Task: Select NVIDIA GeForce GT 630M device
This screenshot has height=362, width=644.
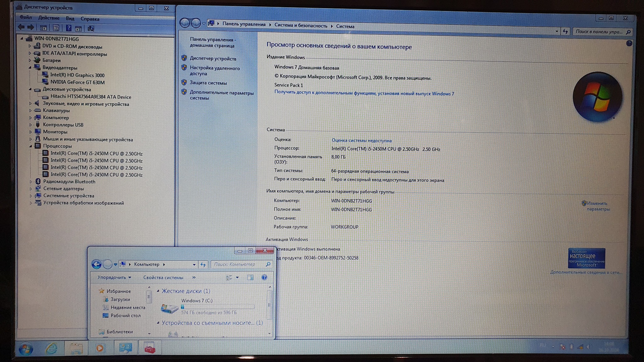Action: coord(77,82)
